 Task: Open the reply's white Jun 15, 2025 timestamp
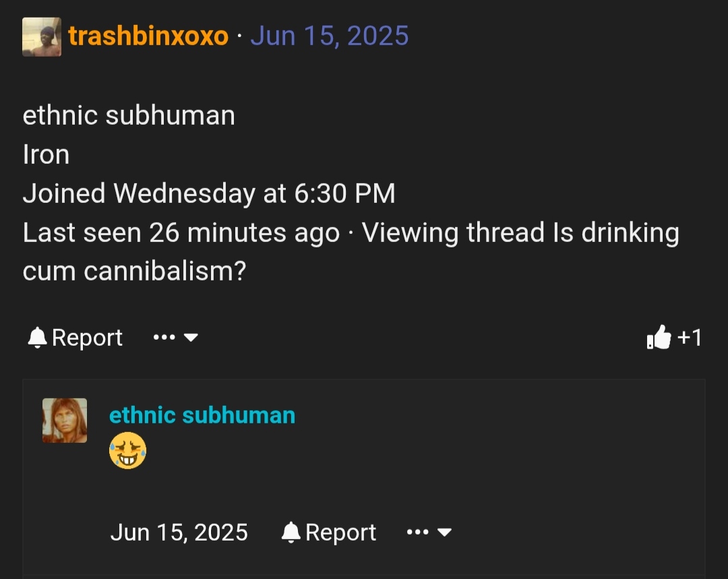pyautogui.click(x=179, y=532)
